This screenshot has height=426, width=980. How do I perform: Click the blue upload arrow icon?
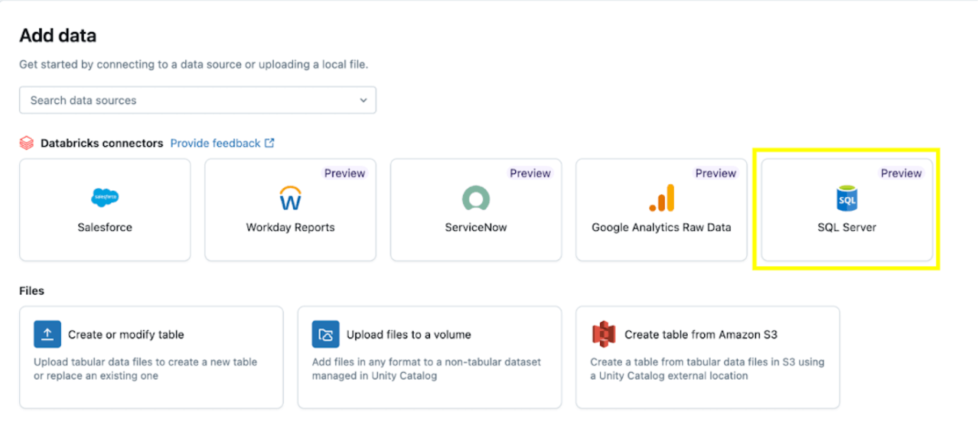tap(47, 334)
